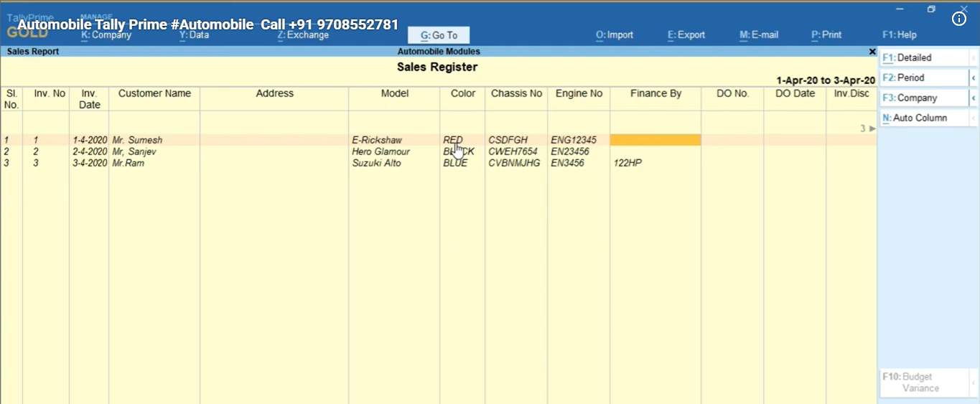Screen dimensions: 980x404
Task: Click F3: Company side button
Action: 924,98
